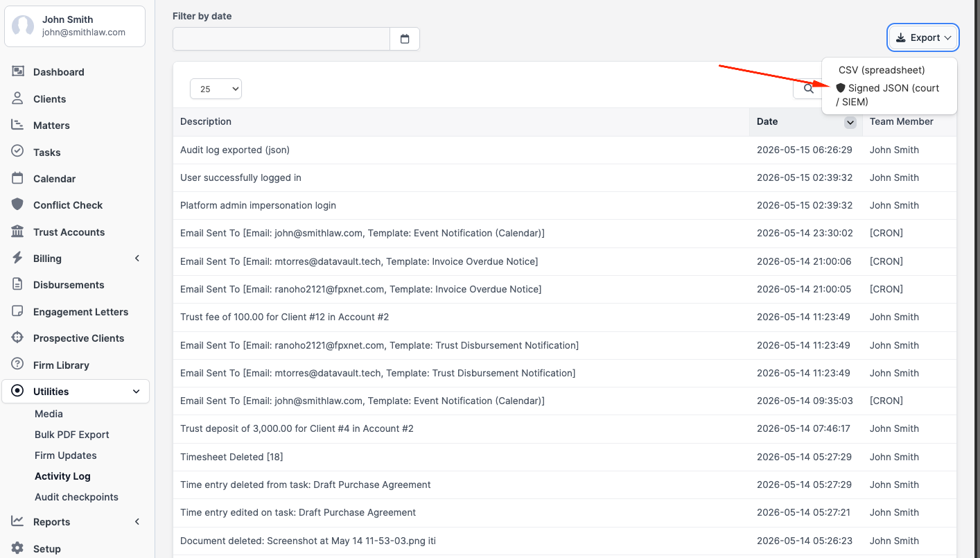
Task: Toggle the Date column sort arrow
Action: coord(850,122)
